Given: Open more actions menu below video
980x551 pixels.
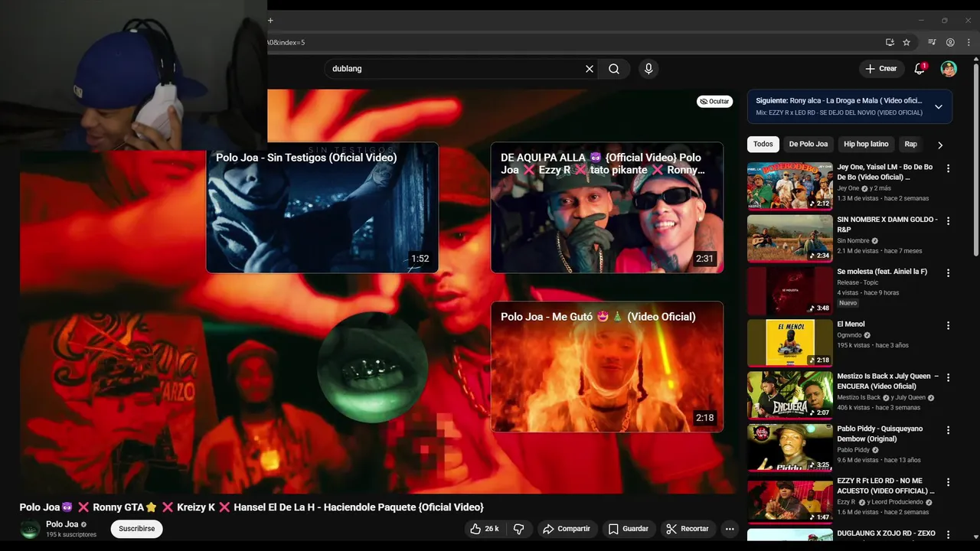Looking at the screenshot, I should pyautogui.click(x=730, y=529).
